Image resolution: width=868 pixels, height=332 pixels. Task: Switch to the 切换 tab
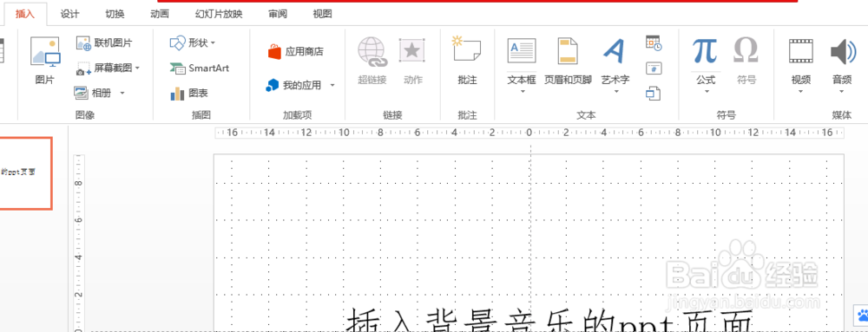[115, 15]
